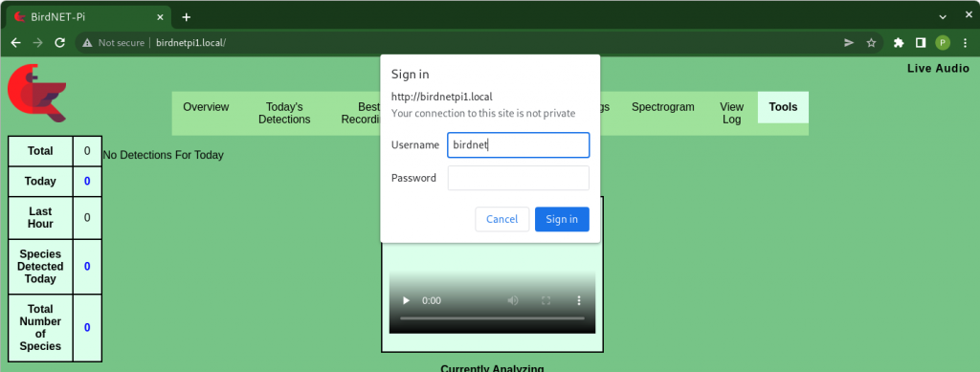This screenshot has height=372, width=980.
Task: Go back to the previous page
Action: pos(16,42)
